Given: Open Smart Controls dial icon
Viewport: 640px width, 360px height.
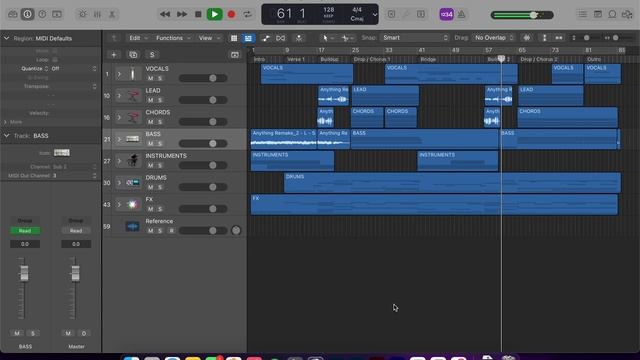Looking at the screenshot, I should coord(82,14).
